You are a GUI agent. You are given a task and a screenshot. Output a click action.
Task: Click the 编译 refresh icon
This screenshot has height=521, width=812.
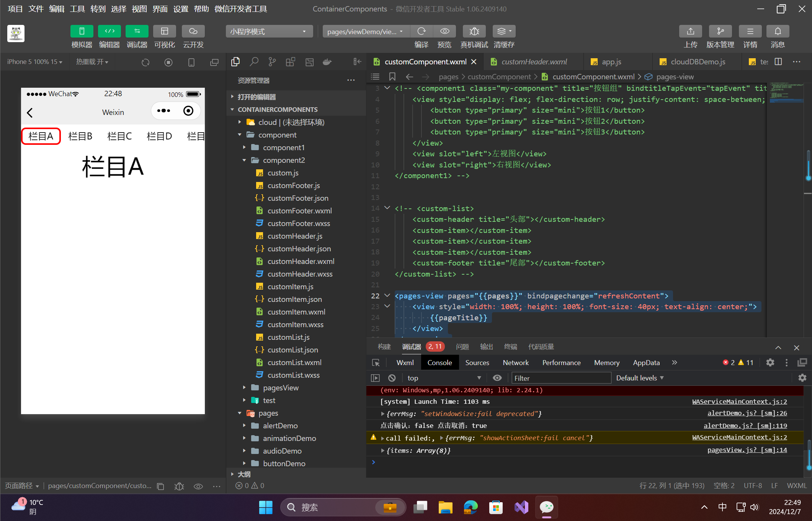coord(422,31)
